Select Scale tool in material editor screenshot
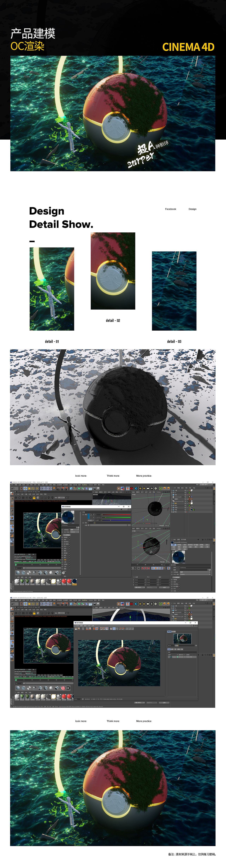Viewport: 226px width, 868px height. point(29,488)
